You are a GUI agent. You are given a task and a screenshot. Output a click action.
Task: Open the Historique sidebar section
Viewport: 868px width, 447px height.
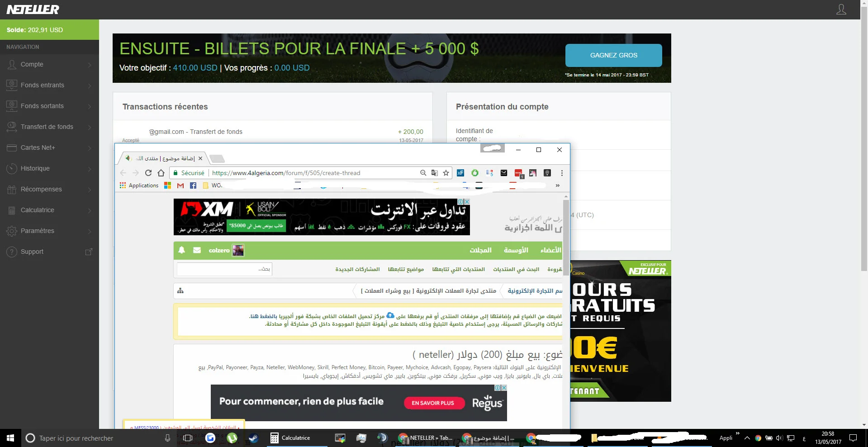[x=49, y=169]
